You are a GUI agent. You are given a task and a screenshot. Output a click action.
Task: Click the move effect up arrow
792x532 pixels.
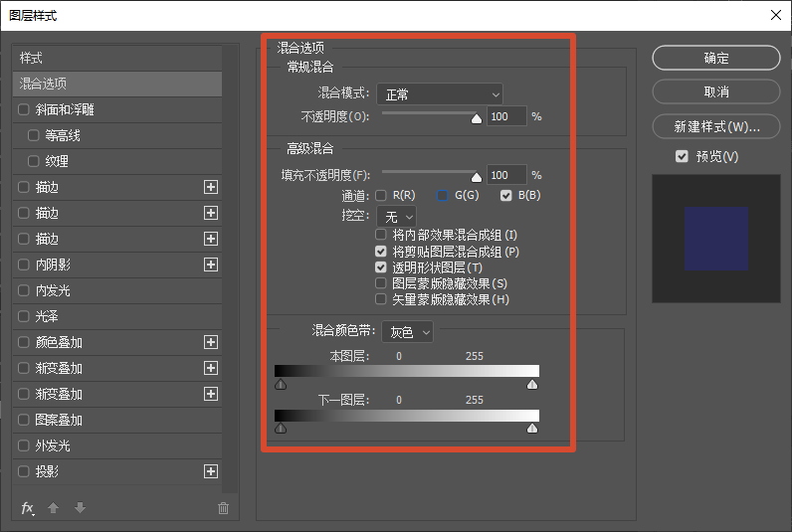point(53,507)
